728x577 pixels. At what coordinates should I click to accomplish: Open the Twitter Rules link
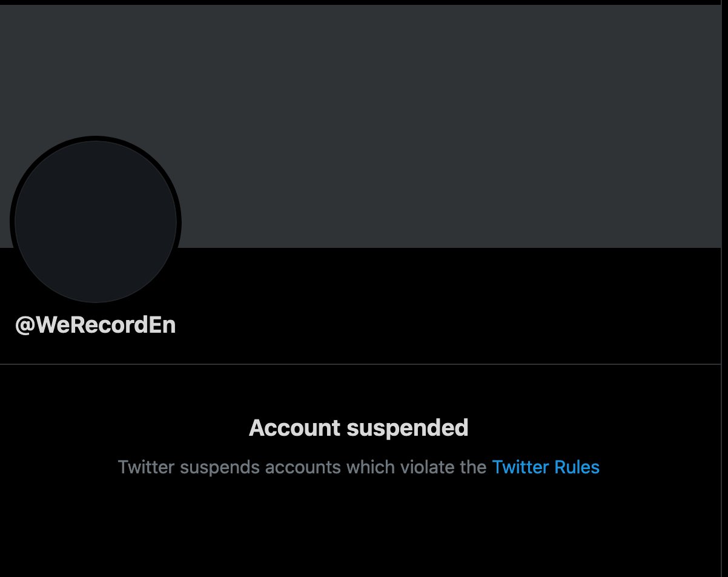pos(545,467)
